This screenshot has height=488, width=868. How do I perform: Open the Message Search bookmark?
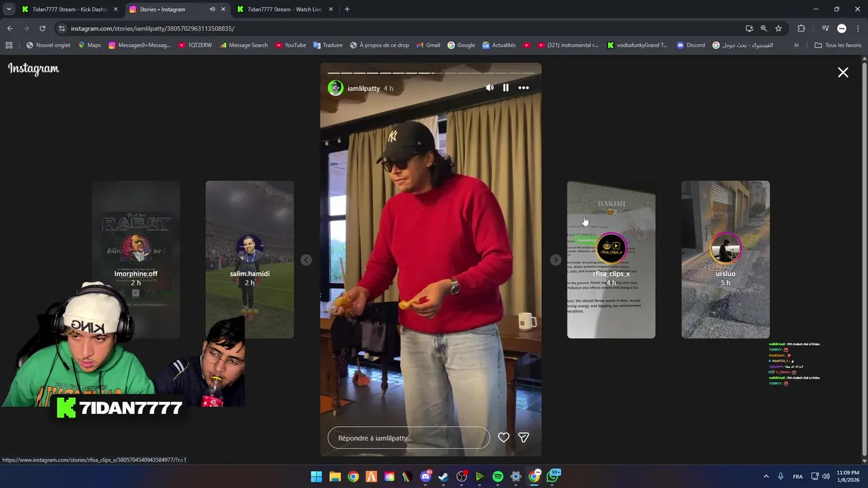coord(243,45)
